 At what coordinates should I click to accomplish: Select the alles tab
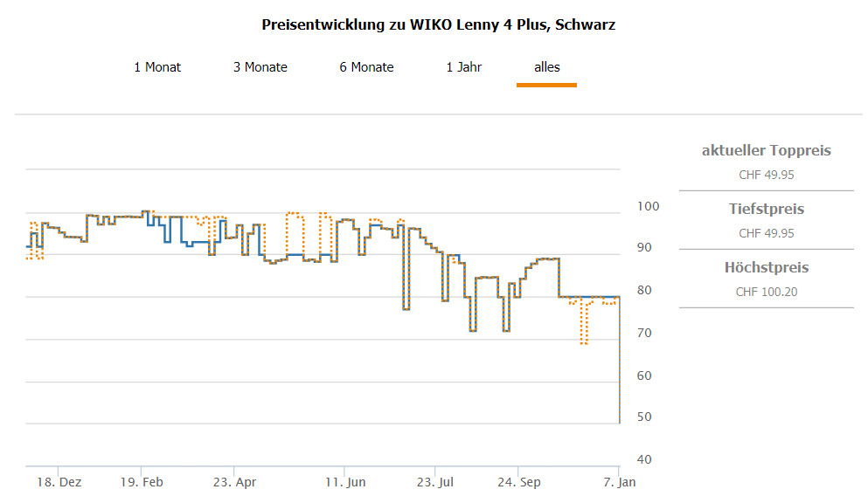547,67
